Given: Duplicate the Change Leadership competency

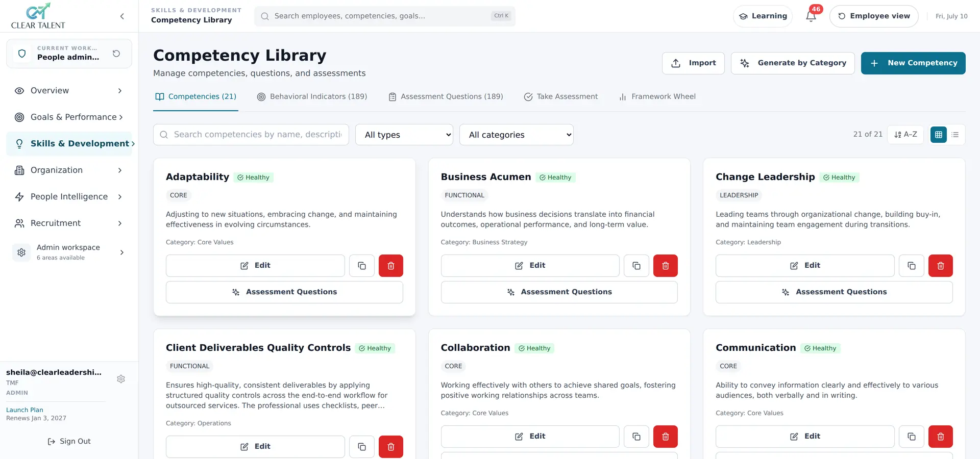Looking at the screenshot, I should [x=912, y=266].
